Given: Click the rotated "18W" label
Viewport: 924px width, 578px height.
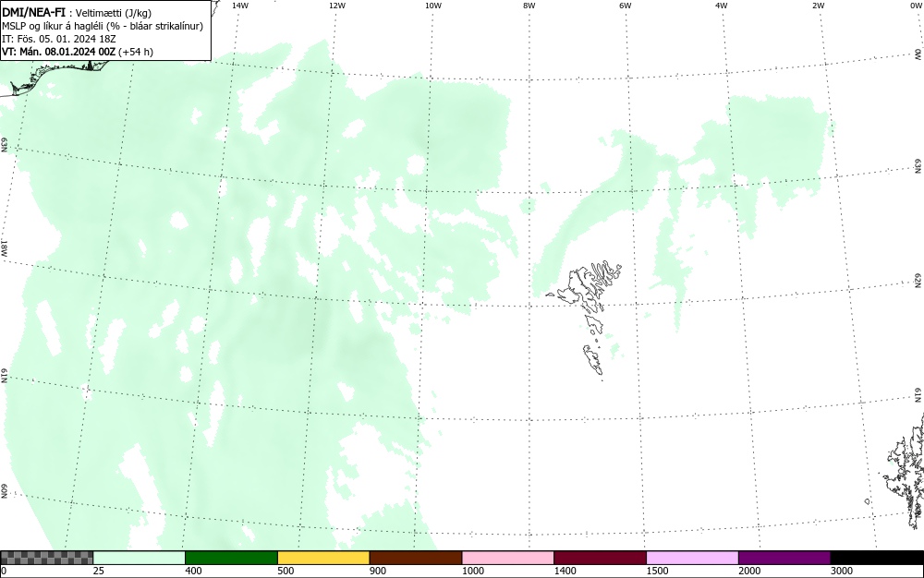Looking at the screenshot, I should pyautogui.click(x=4, y=247).
